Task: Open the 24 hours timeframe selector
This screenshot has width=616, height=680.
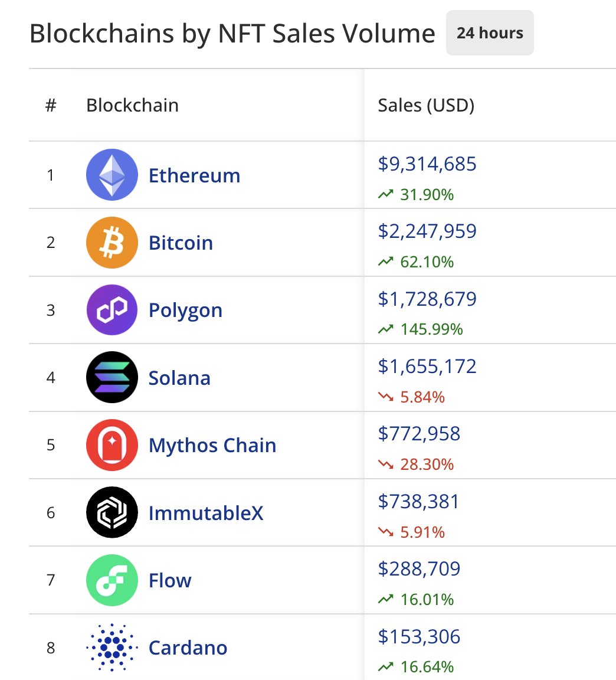Action: pos(490,33)
